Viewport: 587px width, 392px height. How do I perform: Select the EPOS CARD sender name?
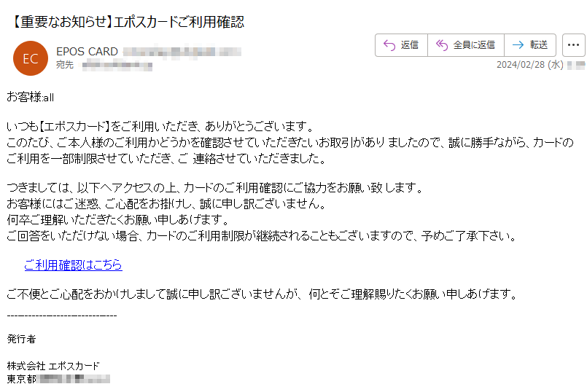tap(87, 52)
